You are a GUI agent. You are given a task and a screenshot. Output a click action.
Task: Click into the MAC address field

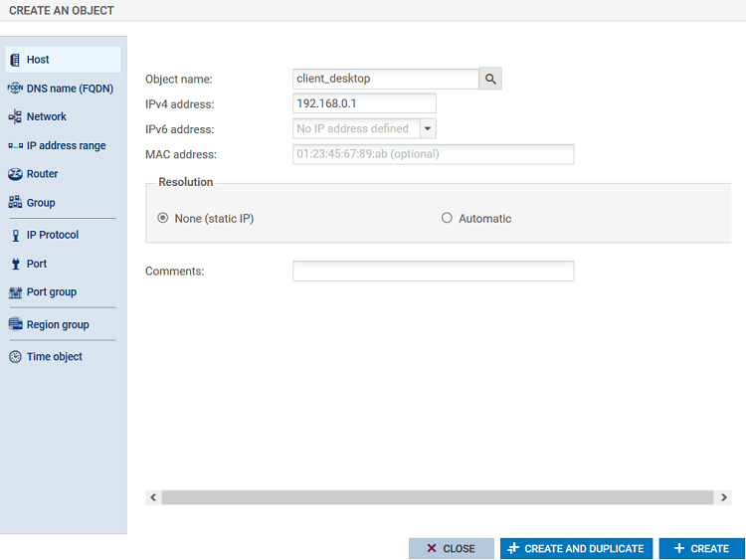(x=433, y=154)
